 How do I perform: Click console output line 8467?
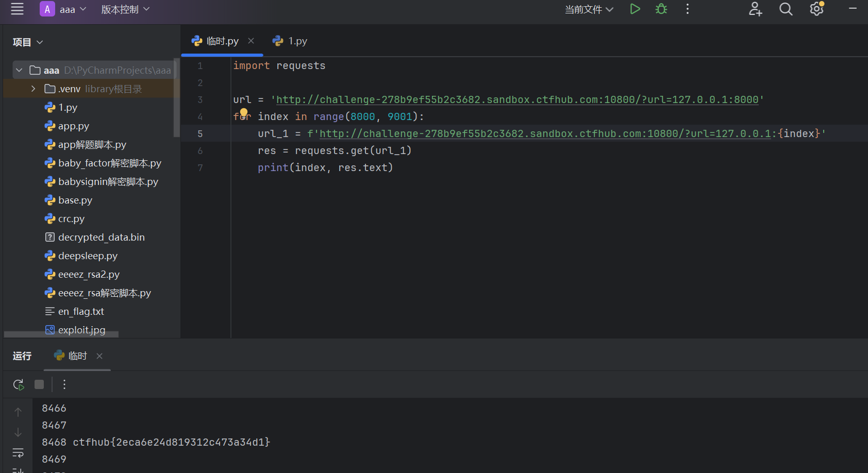pyautogui.click(x=54, y=425)
